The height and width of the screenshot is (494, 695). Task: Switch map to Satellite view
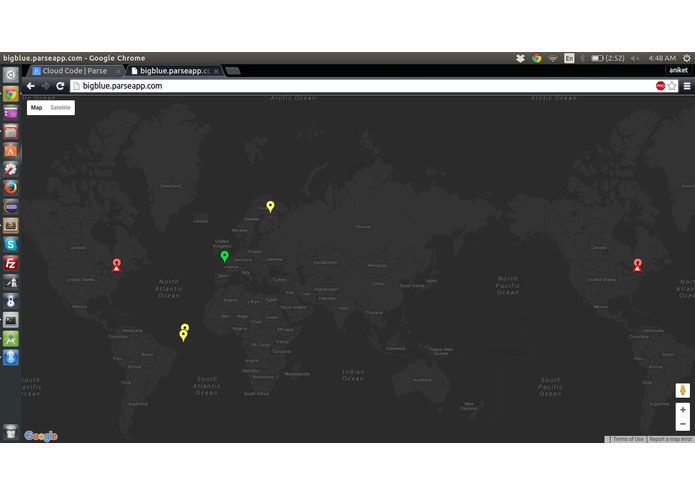(x=60, y=108)
